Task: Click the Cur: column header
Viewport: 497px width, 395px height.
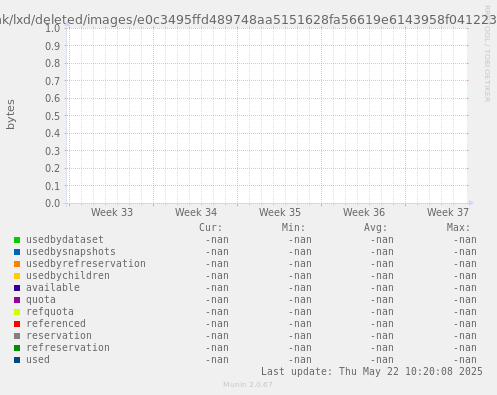Action: [x=210, y=228]
